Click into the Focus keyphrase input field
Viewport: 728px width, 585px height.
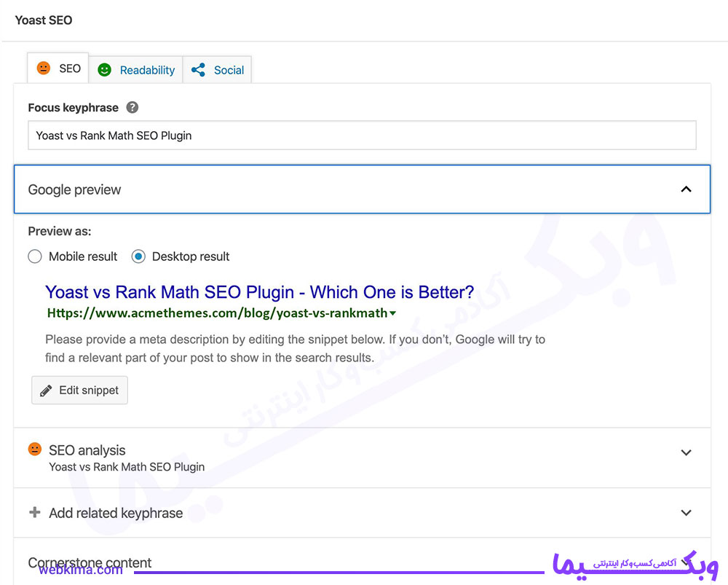[362, 136]
